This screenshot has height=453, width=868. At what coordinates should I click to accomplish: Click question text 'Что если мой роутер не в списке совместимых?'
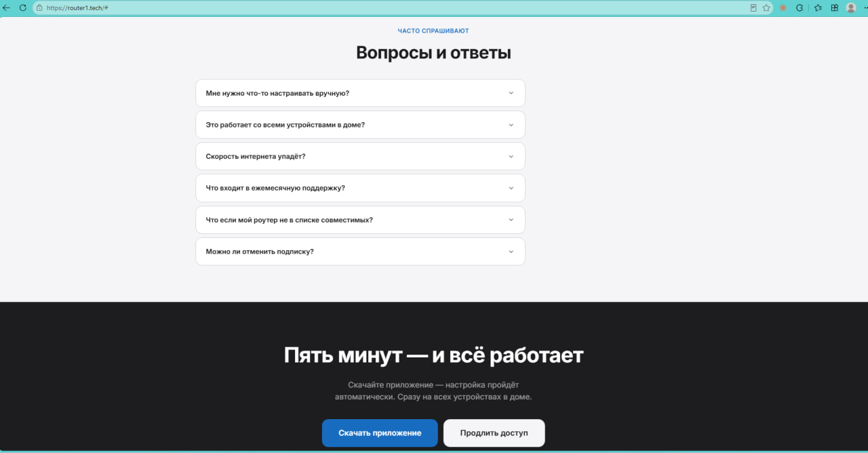click(x=290, y=220)
